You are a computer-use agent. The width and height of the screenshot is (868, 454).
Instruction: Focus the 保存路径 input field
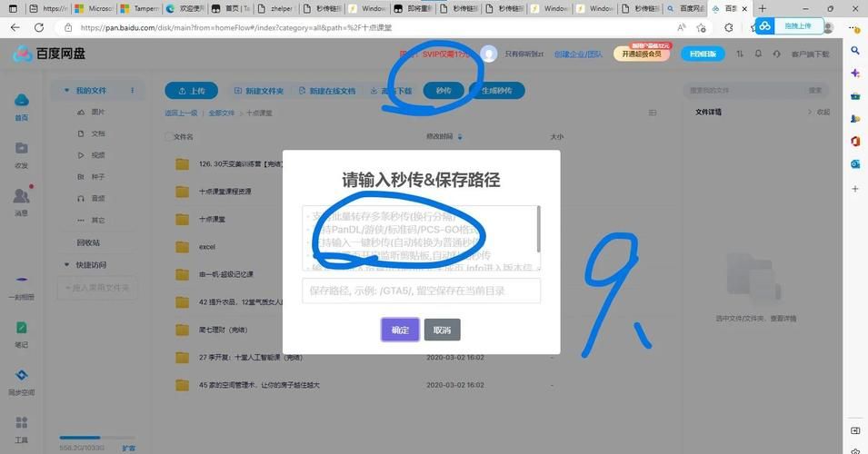421,291
